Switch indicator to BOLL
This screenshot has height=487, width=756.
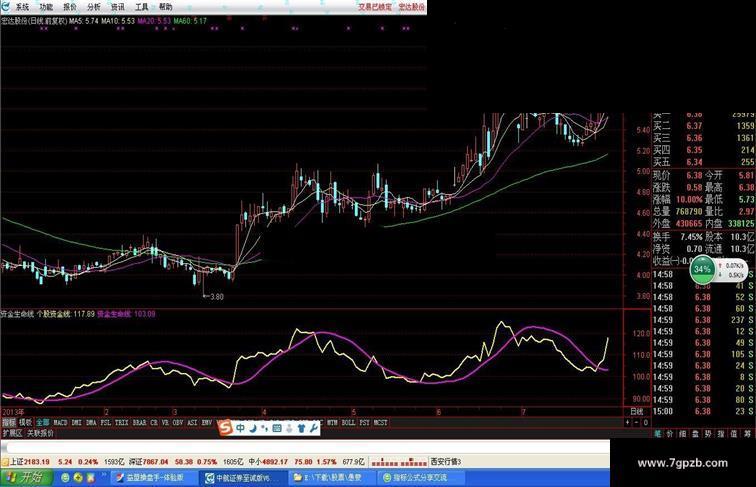click(x=348, y=422)
